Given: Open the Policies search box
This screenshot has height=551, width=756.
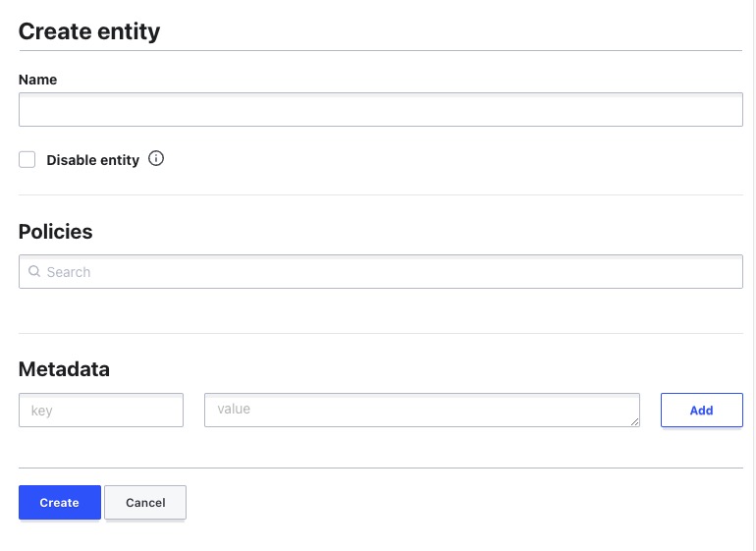Looking at the screenshot, I should [393, 272].
